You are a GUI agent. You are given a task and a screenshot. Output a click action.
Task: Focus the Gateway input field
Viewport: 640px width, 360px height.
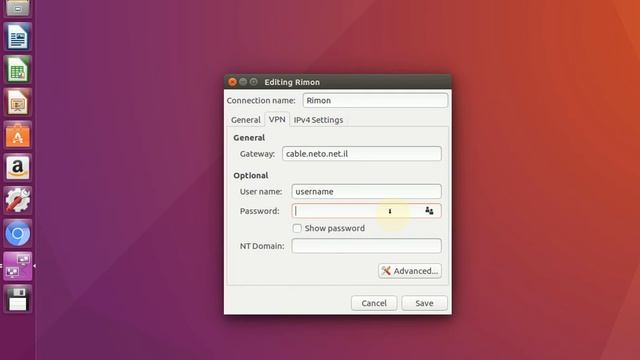point(362,154)
